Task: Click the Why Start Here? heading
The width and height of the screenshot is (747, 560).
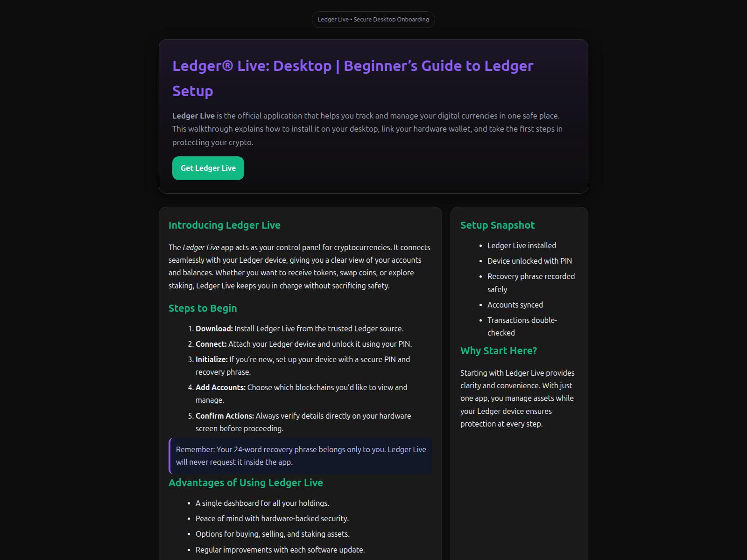Action: (x=498, y=351)
